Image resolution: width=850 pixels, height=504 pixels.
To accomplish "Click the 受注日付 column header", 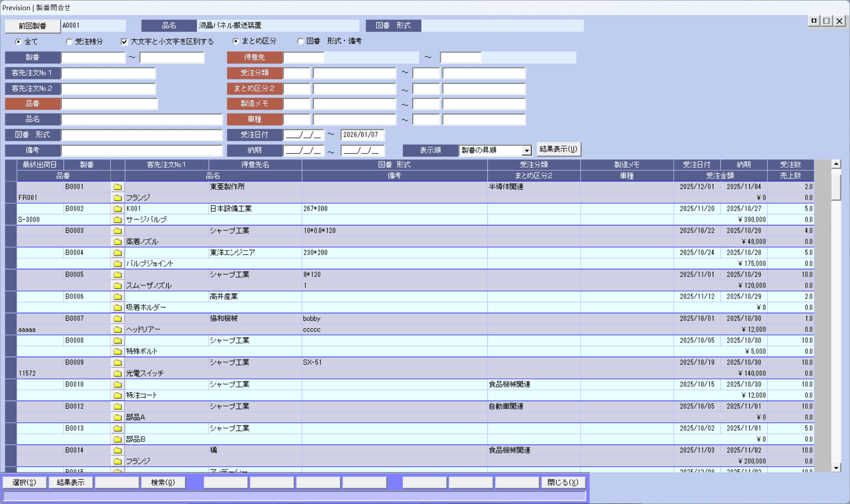I will (x=696, y=165).
